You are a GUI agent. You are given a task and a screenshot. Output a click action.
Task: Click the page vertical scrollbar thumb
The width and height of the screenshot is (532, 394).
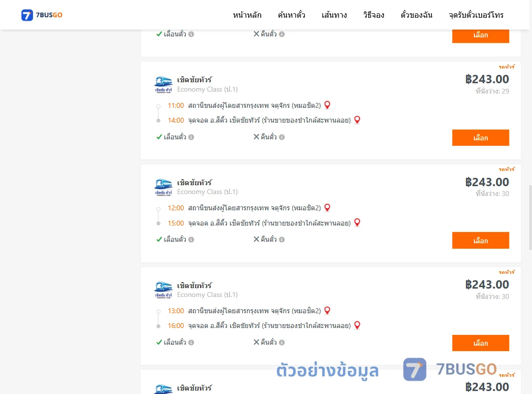pos(530,218)
